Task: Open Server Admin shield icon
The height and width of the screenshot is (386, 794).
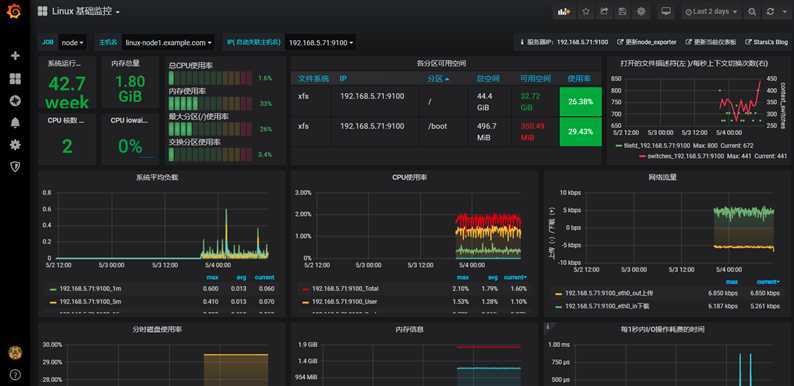Action: click(x=15, y=167)
